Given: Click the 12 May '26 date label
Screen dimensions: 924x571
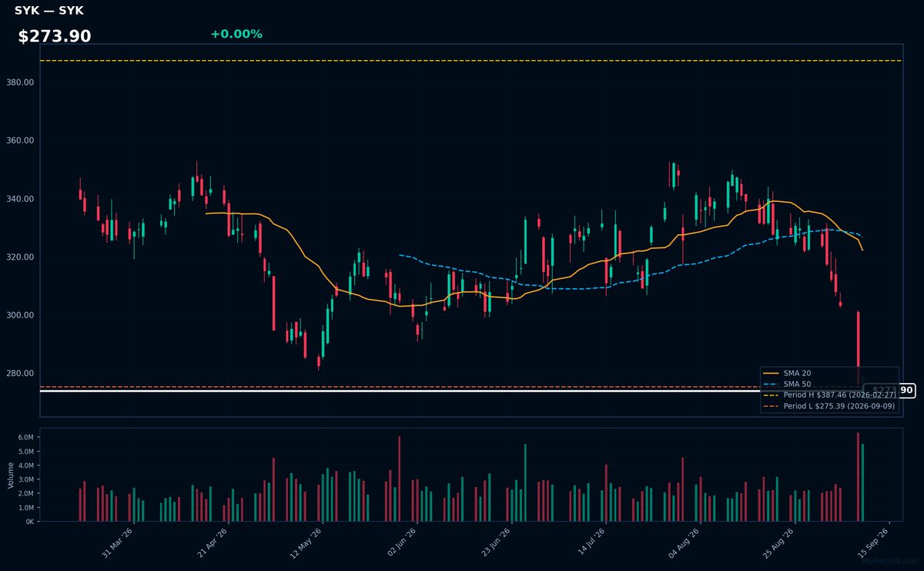Looking at the screenshot, I should tap(306, 542).
